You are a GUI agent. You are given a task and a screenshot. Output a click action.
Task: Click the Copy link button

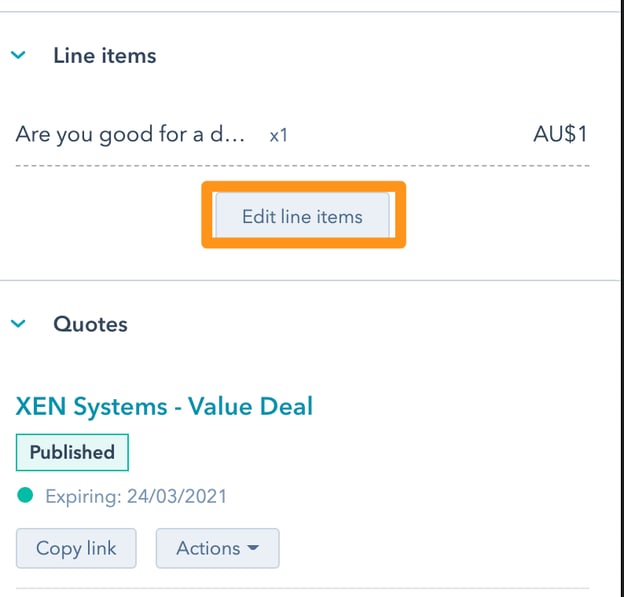pos(76,548)
